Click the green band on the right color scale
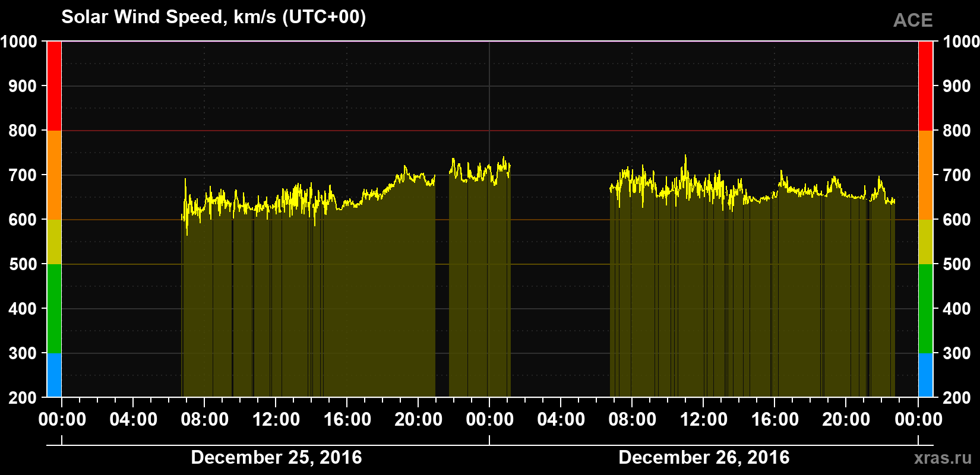The image size is (980, 475). coord(925,309)
